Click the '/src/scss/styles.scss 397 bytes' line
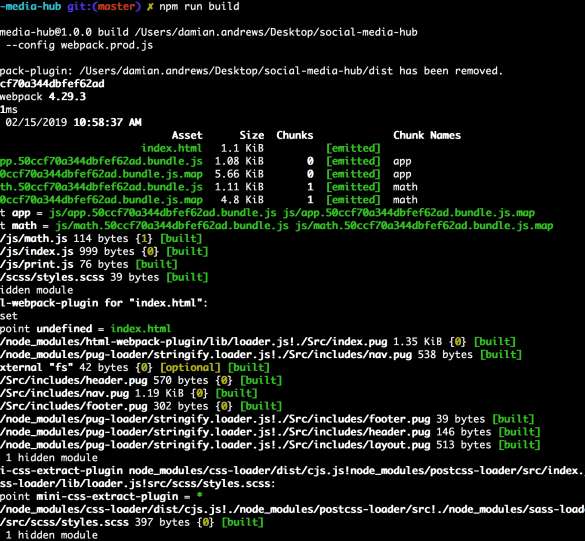Screen dimensions: 585x541 coord(131,522)
